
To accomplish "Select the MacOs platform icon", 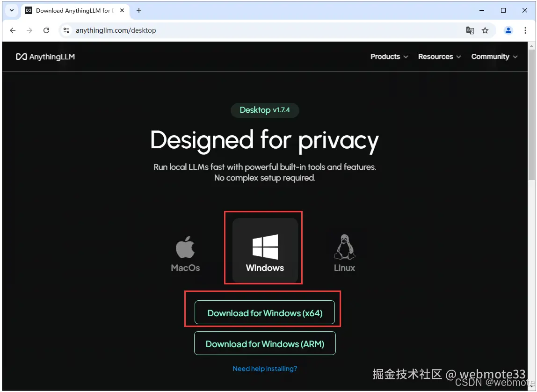I will pyautogui.click(x=185, y=254).
